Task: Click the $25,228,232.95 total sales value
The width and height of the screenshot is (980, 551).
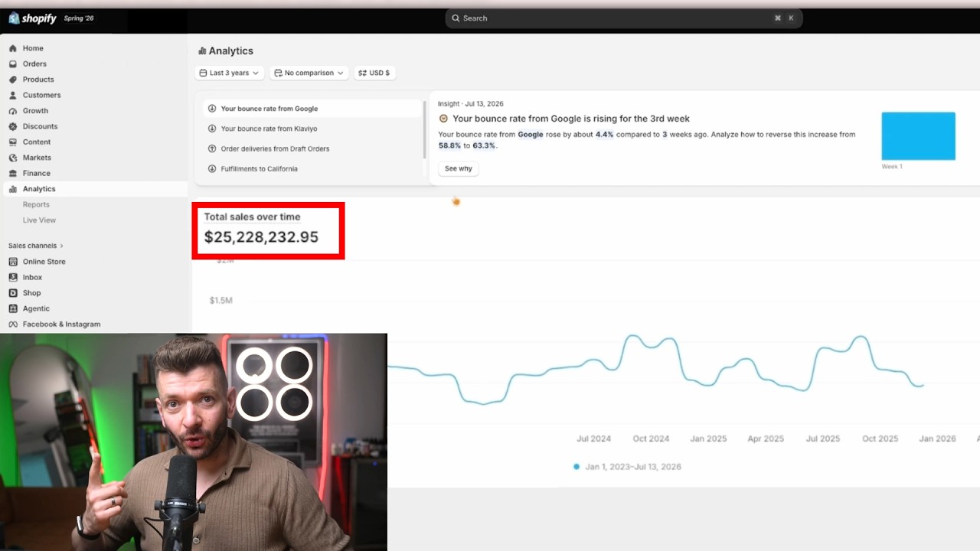Action: pos(261,237)
